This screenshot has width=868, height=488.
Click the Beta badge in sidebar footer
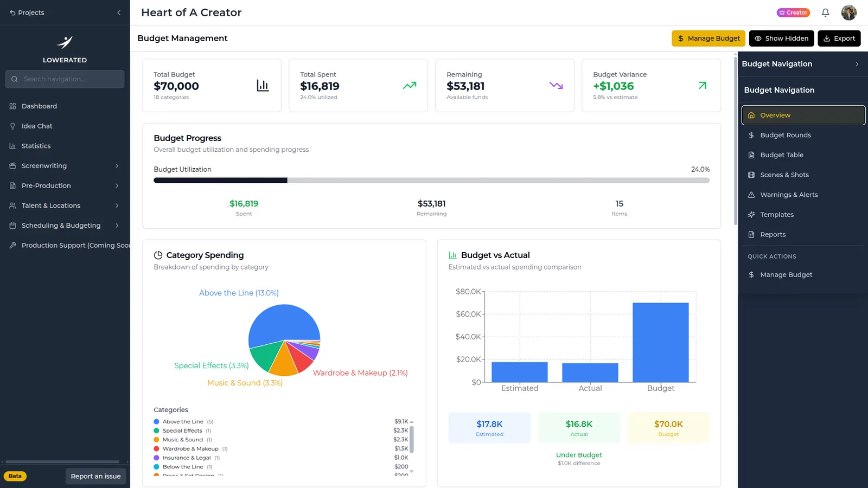click(x=15, y=476)
